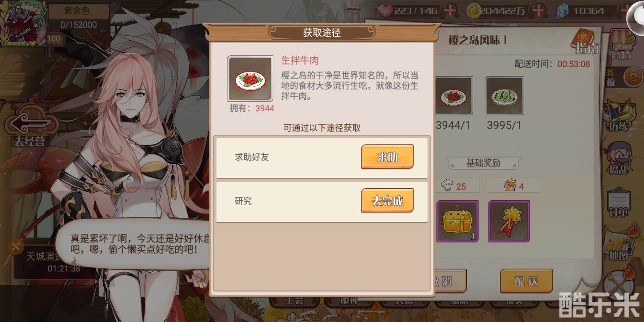Click the 求助 ask friends button
This screenshot has height=322, width=644.
[x=387, y=157]
